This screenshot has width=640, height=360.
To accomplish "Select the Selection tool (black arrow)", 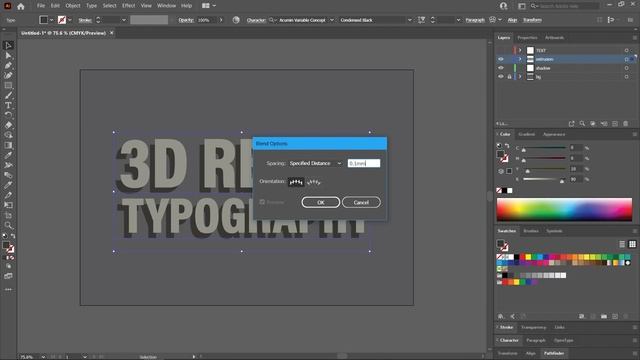I will click(8, 45).
